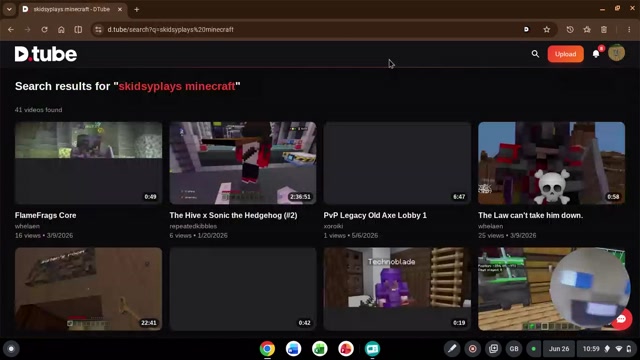
Task: Open the stylus pen tools in shelf
Action: click(452, 349)
